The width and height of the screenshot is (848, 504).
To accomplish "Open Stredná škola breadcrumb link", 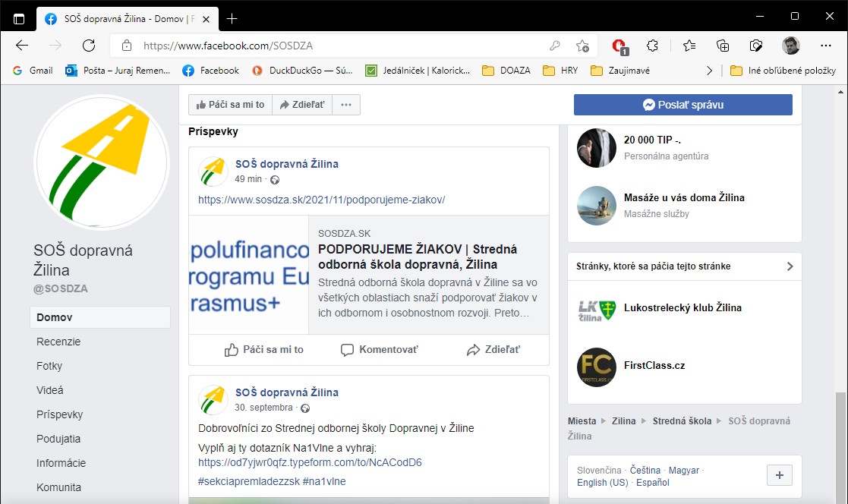I will point(682,421).
